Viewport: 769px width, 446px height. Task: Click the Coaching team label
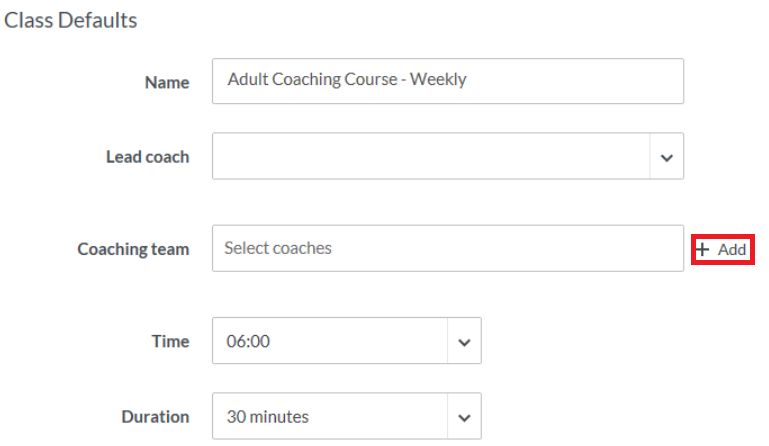(x=133, y=249)
